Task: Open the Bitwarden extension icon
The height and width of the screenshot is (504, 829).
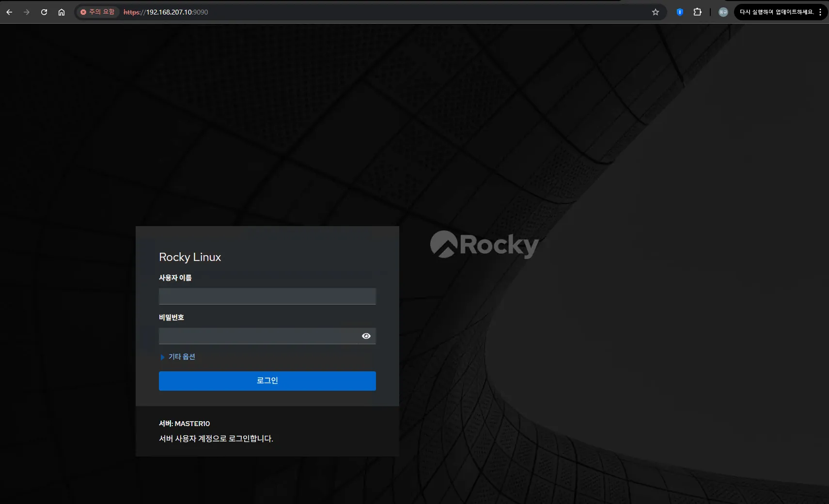Action: click(680, 12)
